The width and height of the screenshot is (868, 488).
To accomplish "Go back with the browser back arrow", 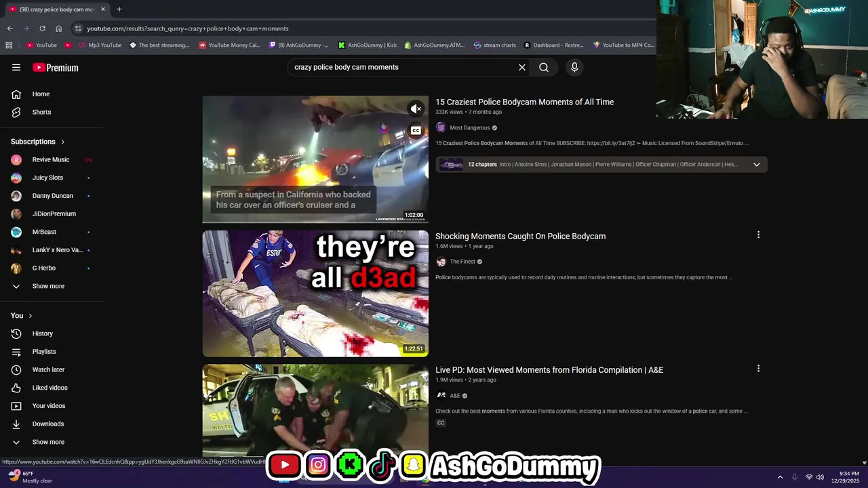I will point(9,28).
